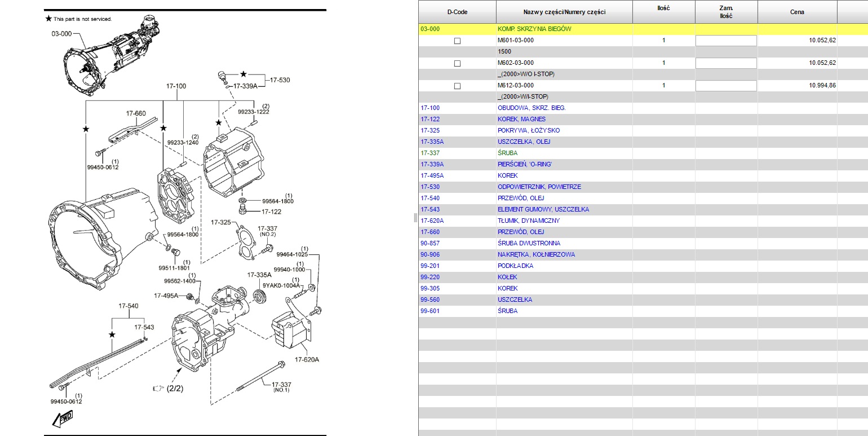Click the 03-000 label in the diagram
The width and height of the screenshot is (868, 436).
click(x=62, y=34)
